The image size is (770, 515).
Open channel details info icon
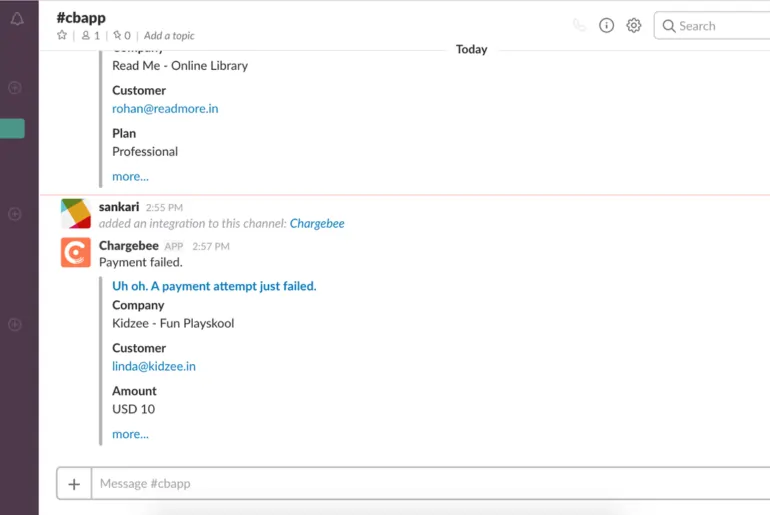click(606, 26)
